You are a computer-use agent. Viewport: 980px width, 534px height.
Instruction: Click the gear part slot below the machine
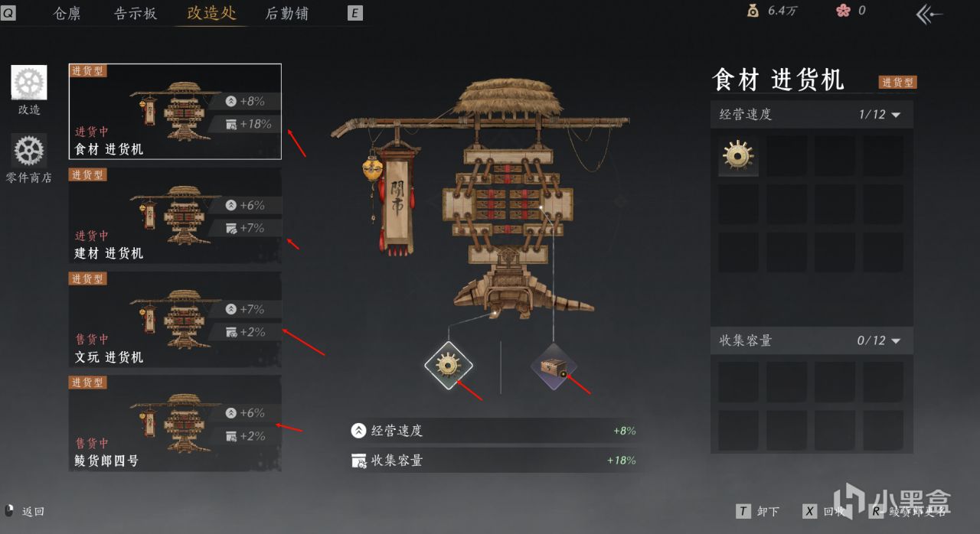449,365
